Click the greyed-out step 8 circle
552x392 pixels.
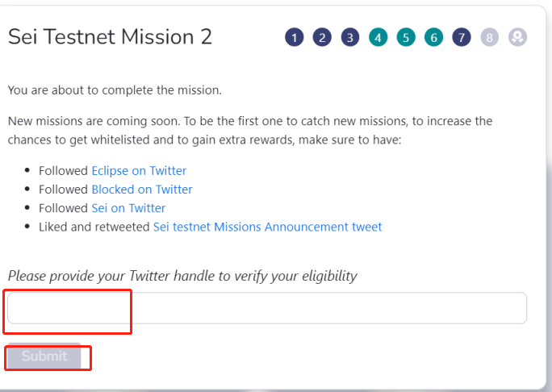click(489, 37)
